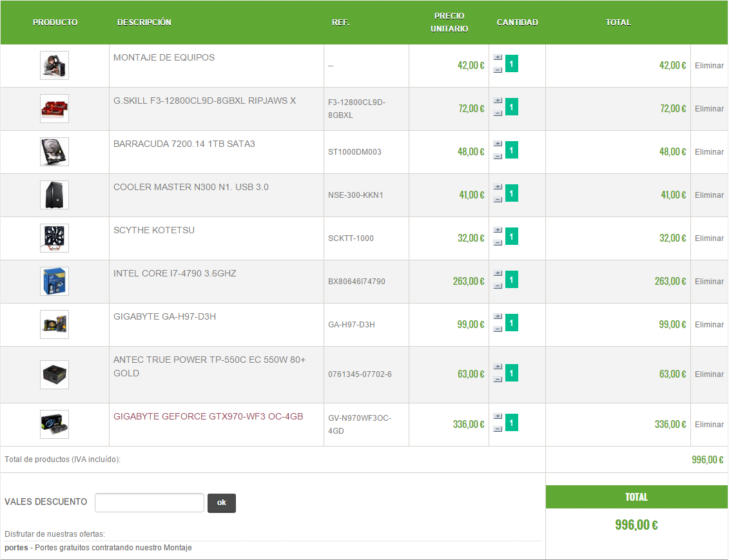The width and height of the screenshot is (729, 560).
Task: Remove GIGABYTE GEFORCE GTX970 with Eliminar
Action: coord(709,425)
